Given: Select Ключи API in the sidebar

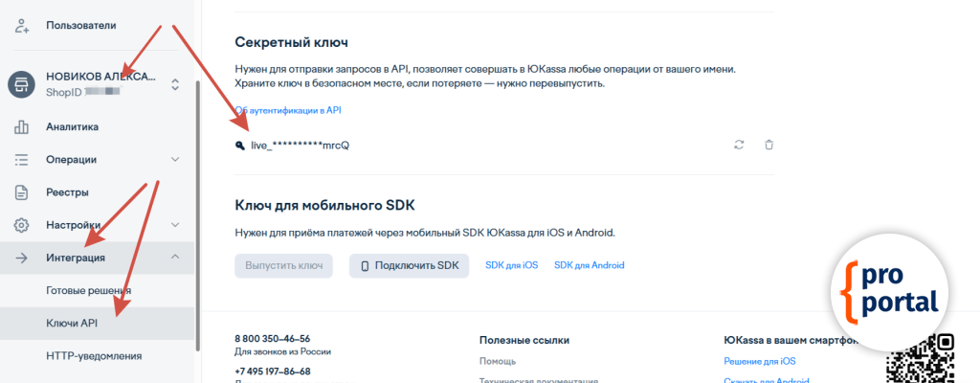Looking at the screenshot, I should (72, 324).
